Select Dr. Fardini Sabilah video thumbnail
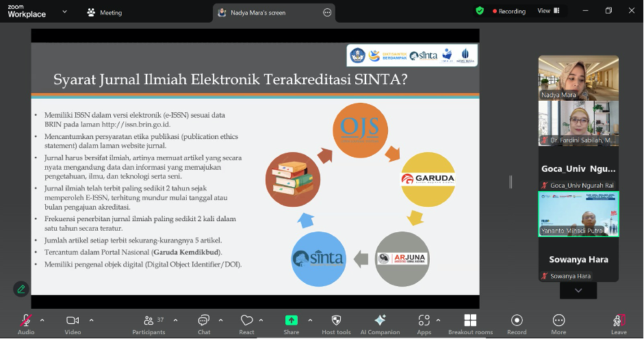 (578, 123)
